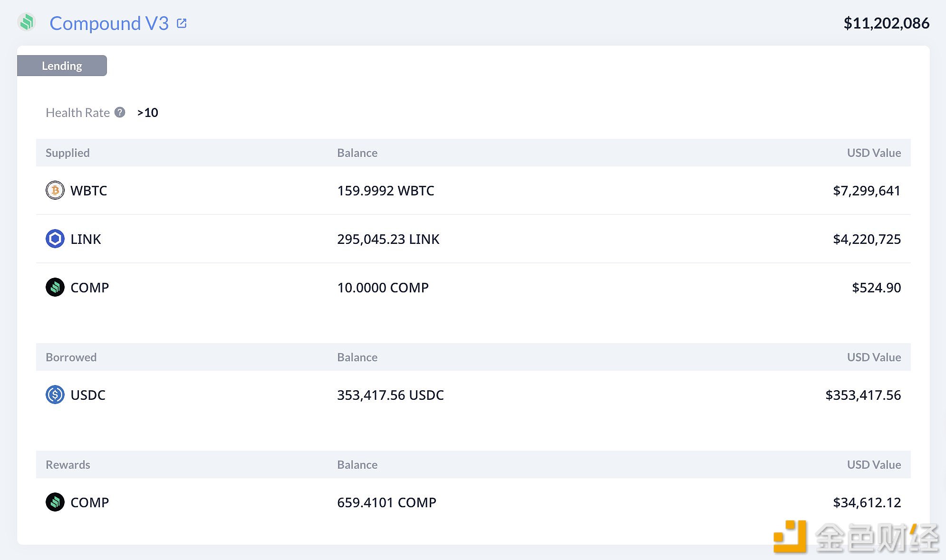This screenshot has width=946, height=560.
Task: Click the USD Value header in Supplied table
Action: [x=874, y=153]
